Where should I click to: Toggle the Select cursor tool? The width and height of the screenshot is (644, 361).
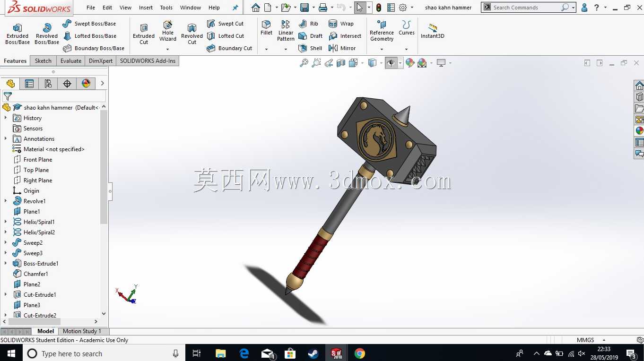(360, 8)
